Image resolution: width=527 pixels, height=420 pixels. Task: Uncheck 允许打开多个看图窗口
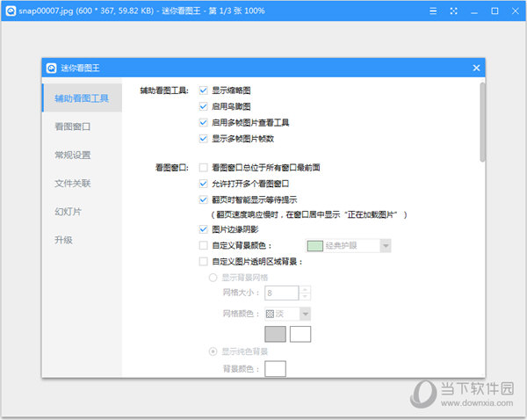click(x=204, y=184)
